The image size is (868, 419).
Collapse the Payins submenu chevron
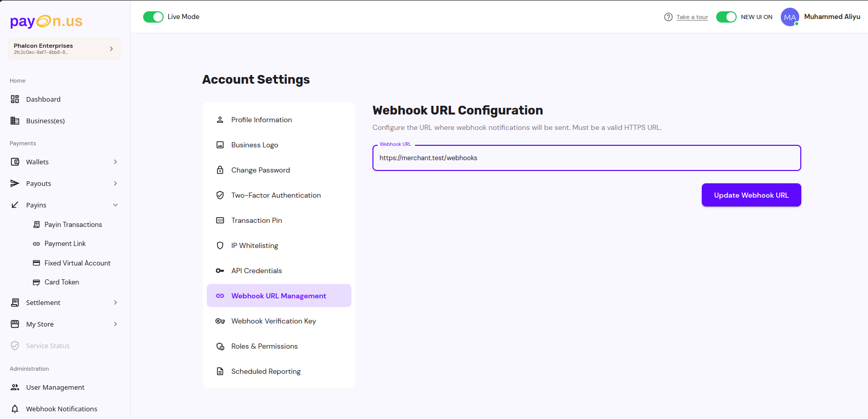[x=115, y=205]
